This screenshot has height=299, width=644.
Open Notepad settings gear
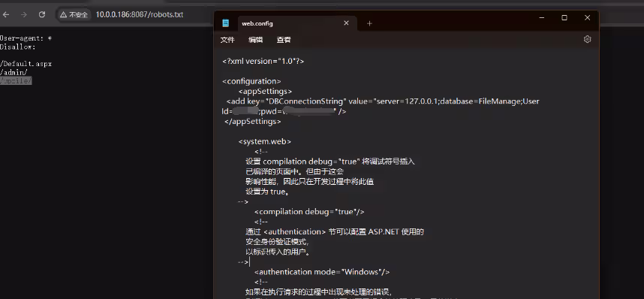click(x=587, y=39)
